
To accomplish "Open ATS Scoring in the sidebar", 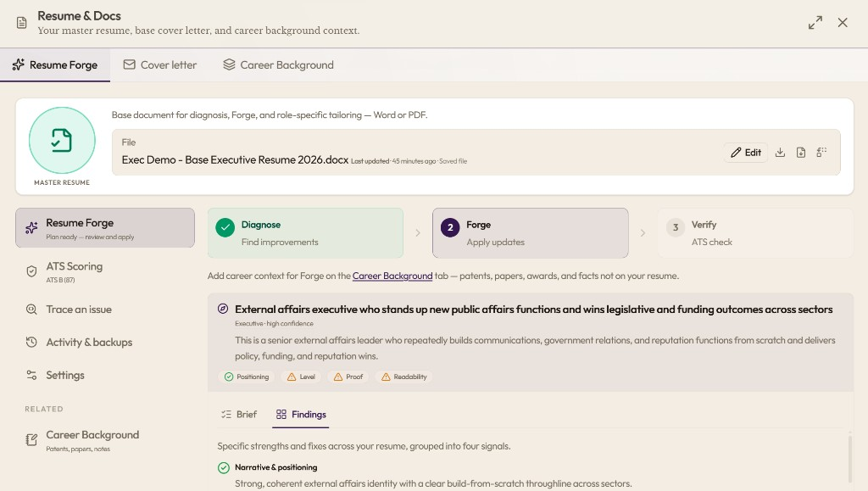I will (x=105, y=271).
